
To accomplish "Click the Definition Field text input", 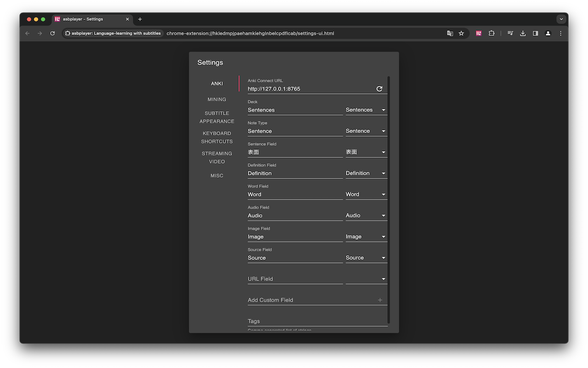I will tap(295, 173).
